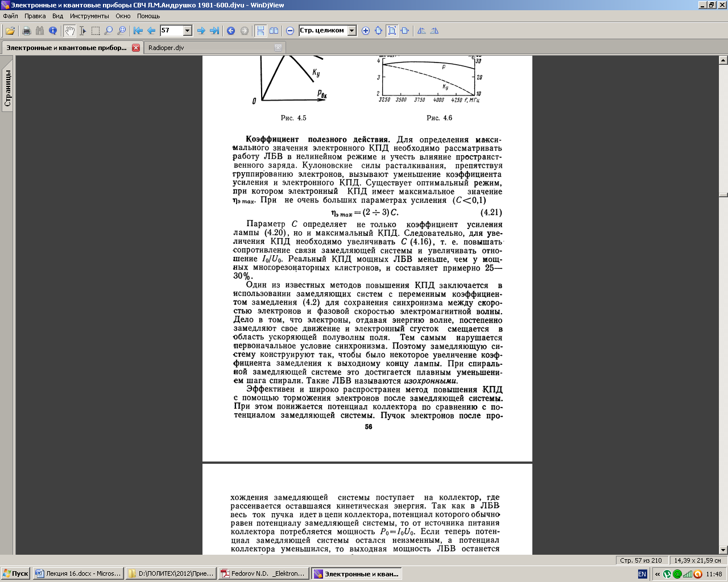Screen dimensions: 728x582
Task: Switch to D:\ПОЛИТЕХ\2012 folder window
Action: pyautogui.click(x=171, y=574)
